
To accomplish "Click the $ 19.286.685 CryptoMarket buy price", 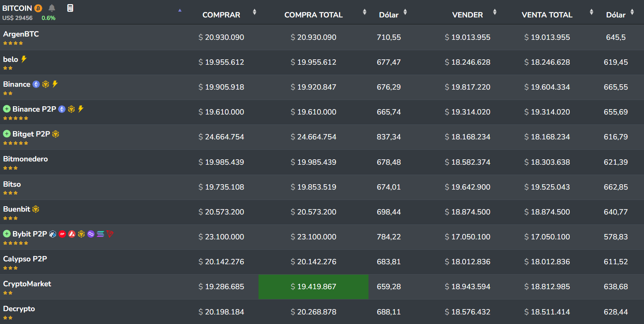I will [222, 287].
